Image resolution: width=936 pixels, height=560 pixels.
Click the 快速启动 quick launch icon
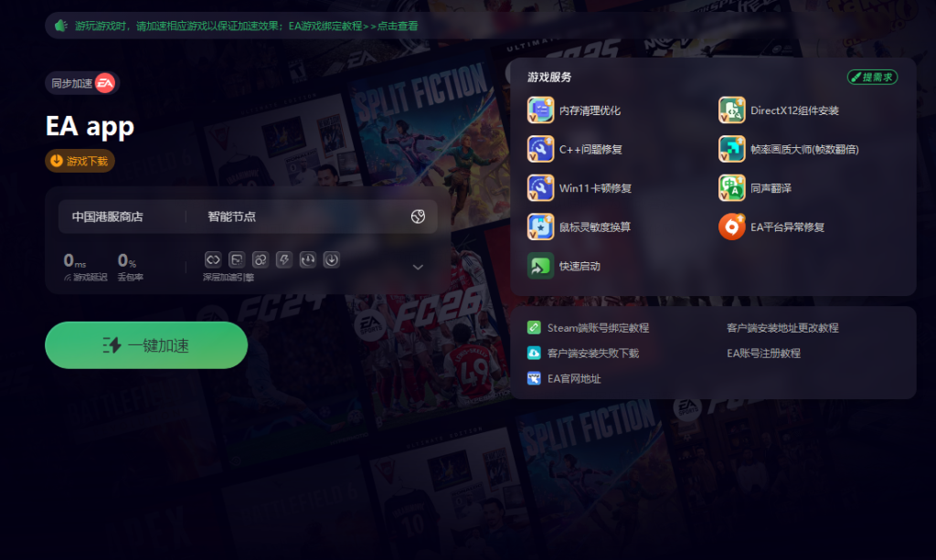pos(541,266)
